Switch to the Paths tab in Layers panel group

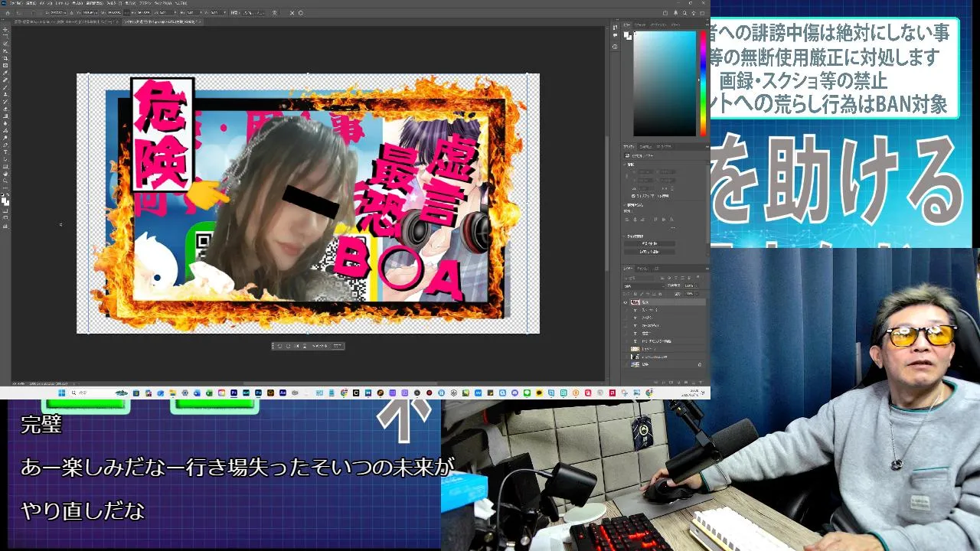point(657,269)
